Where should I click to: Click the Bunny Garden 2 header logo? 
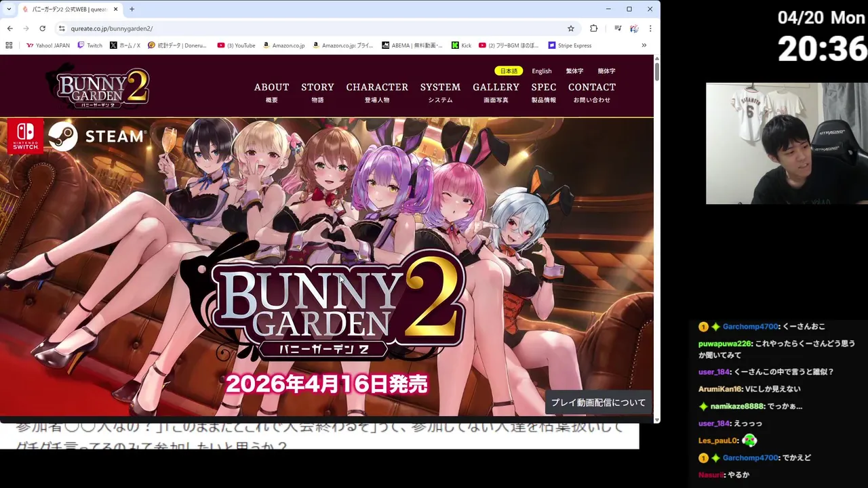tap(98, 86)
